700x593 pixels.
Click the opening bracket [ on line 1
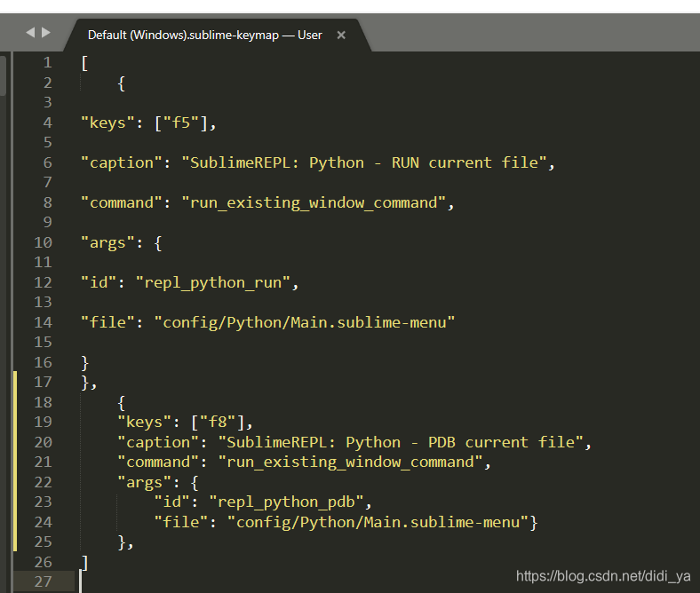pyautogui.click(x=84, y=63)
